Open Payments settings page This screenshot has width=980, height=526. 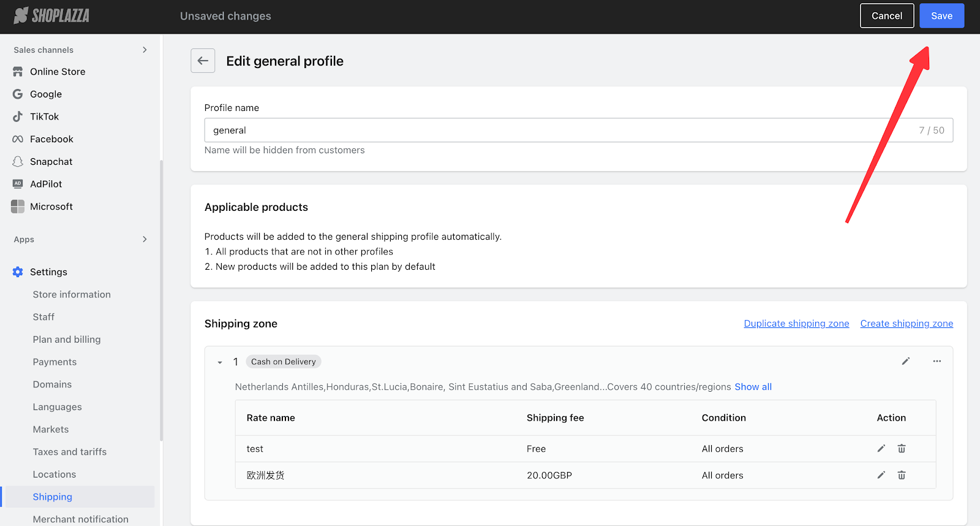pyautogui.click(x=55, y=362)
